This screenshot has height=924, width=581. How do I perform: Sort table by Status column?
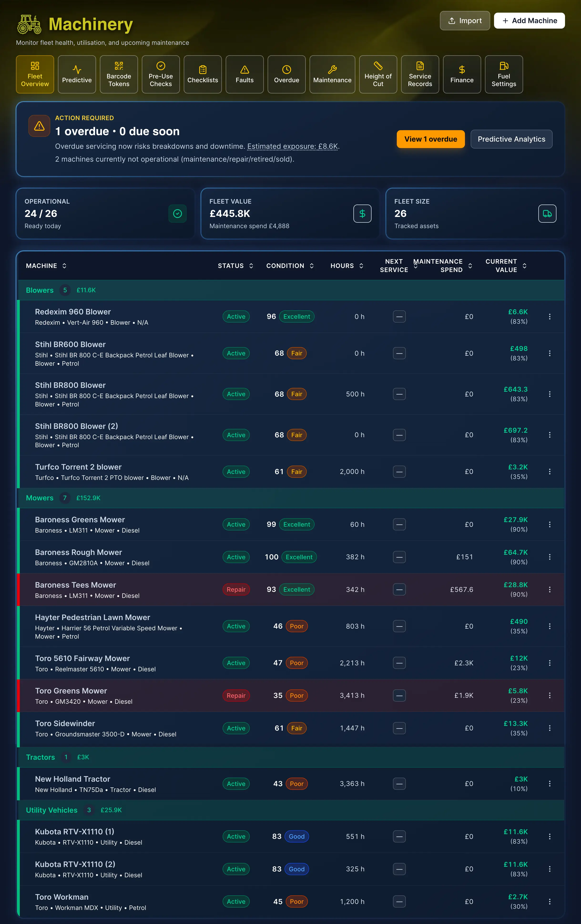pos(235,266)
